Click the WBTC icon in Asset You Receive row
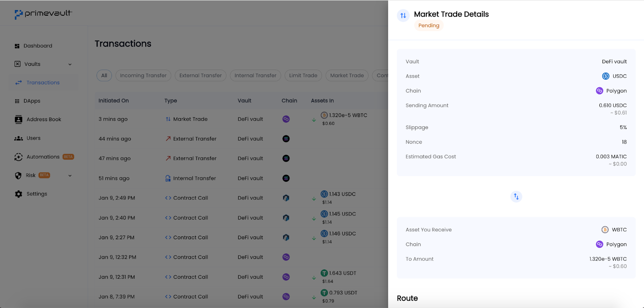 pos(605,230)
